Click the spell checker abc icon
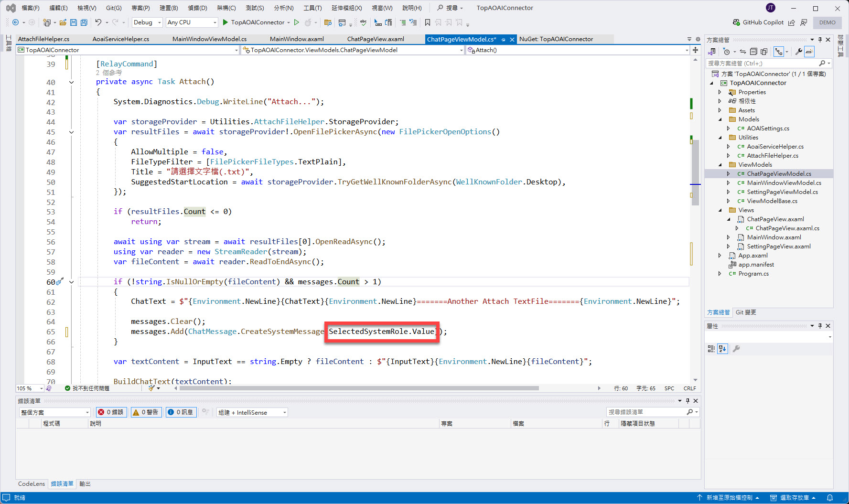849x504 pixels. click(x=364, y=22)
